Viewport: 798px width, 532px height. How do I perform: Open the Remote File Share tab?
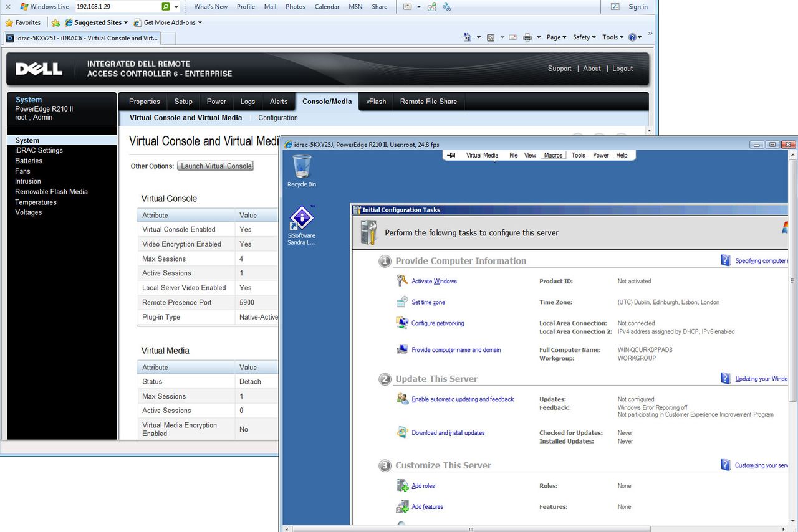(x=428, y=102)
